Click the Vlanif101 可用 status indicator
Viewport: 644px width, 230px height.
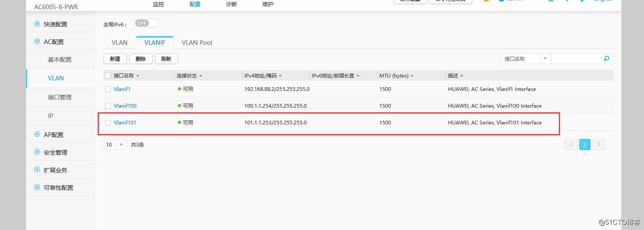coord(185,122)
